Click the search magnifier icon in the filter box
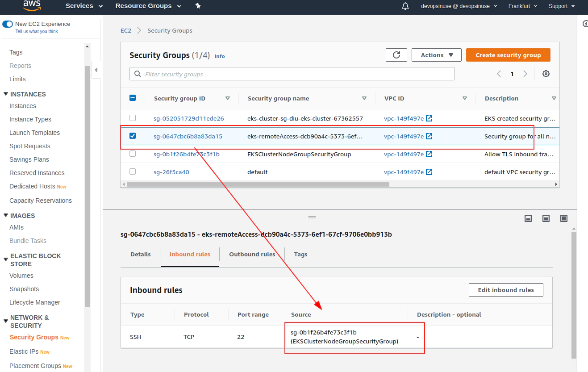588x372 pixels. click(138, 74)
